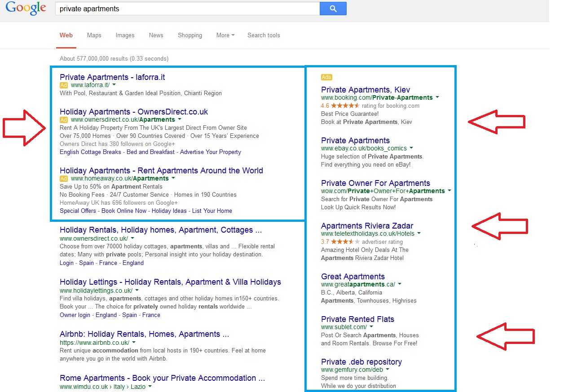Switch to the Images tab
This screenshot has width=586, height=392.
[x=125, y=35]
